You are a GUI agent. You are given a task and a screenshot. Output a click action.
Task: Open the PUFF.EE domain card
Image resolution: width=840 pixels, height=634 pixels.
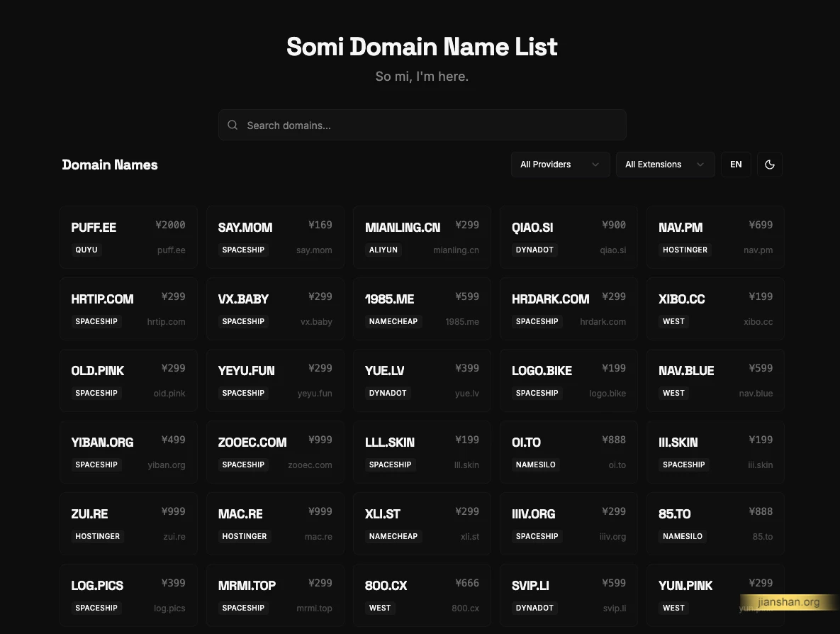pos(128,237)
